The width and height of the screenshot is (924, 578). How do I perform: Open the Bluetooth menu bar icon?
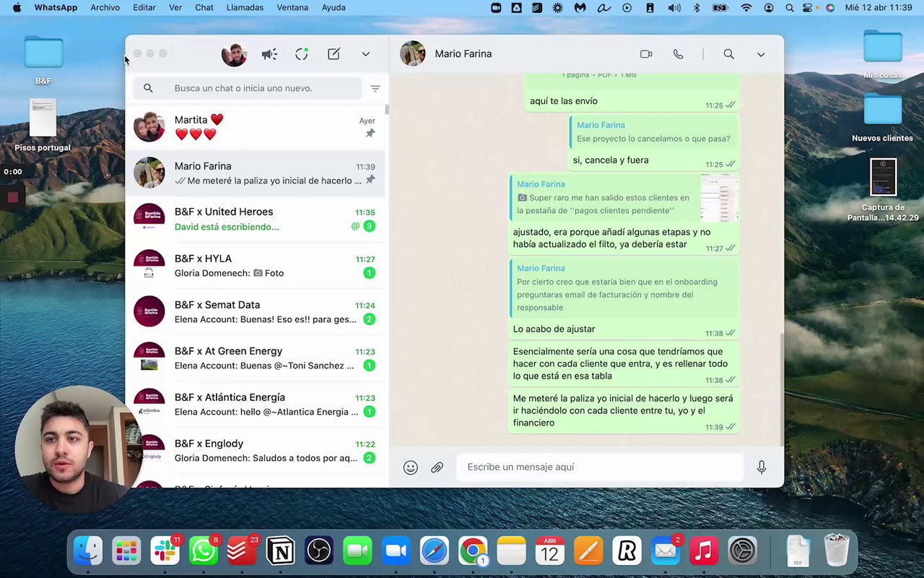click(x=697, y=7)
